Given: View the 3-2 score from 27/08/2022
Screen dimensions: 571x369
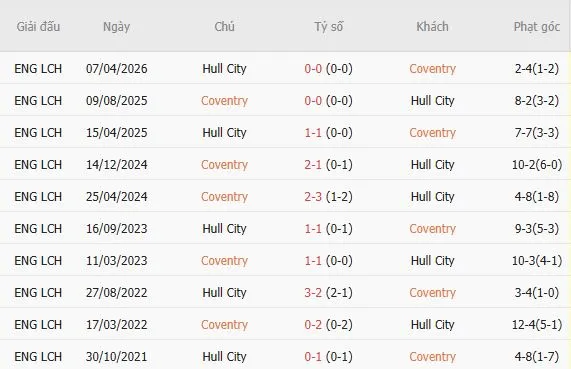Looking at the screenshot, I should coord(313,293).
